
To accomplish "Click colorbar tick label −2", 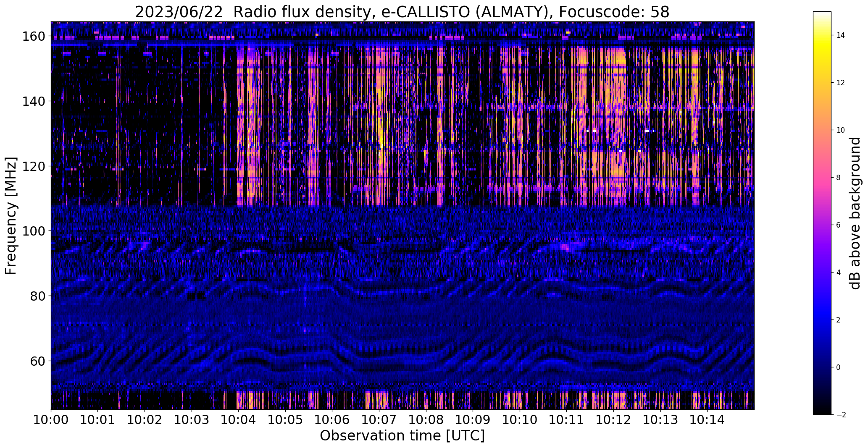I will (841, 415).
